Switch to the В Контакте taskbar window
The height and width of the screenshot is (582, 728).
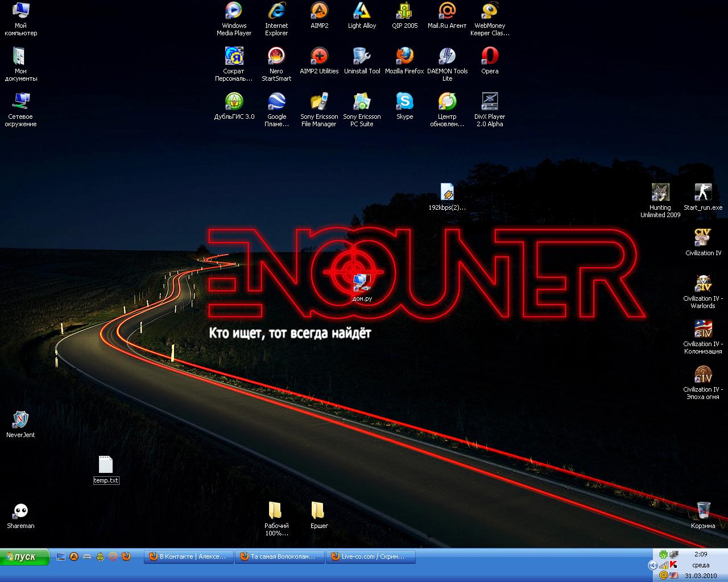[189, 557]
